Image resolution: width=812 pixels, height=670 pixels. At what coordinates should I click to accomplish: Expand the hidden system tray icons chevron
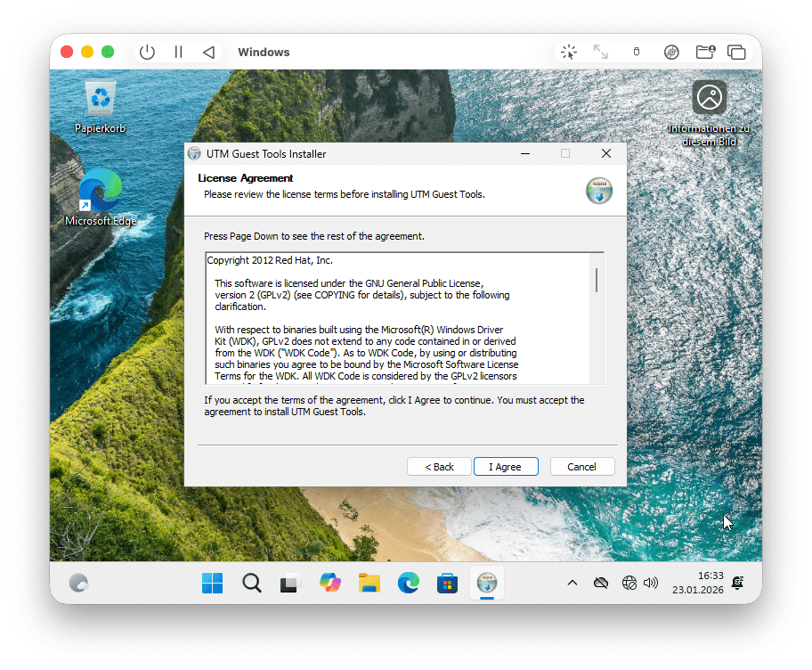tap(572, 584)
